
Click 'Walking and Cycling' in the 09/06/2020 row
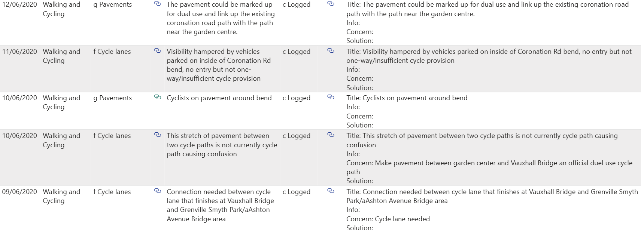coord(61,196)
